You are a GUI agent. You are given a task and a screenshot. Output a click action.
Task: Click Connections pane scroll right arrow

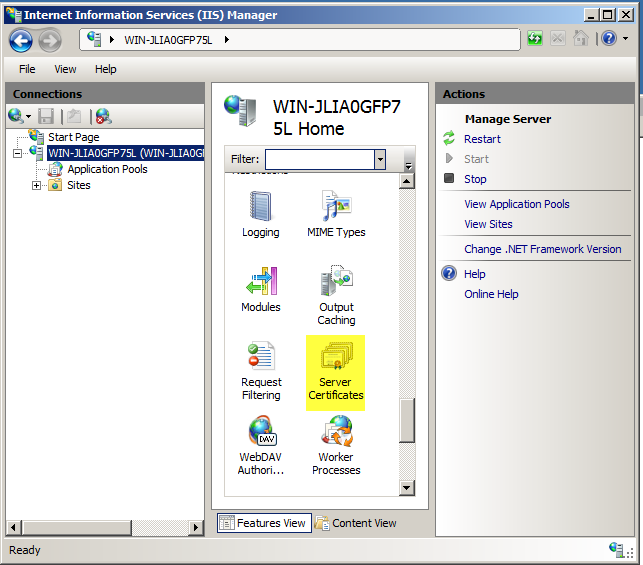click(196, 527)
